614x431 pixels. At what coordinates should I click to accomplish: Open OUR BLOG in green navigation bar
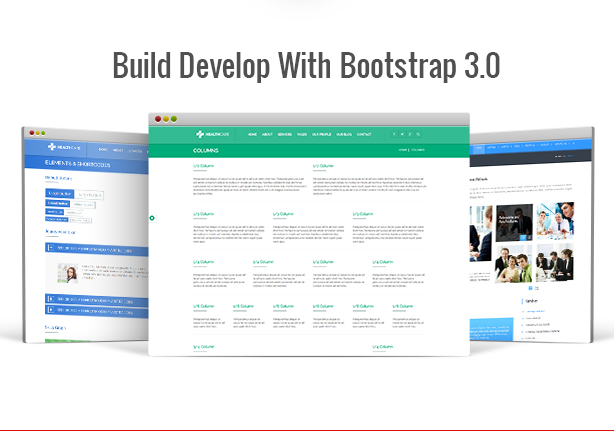point(344,133)
